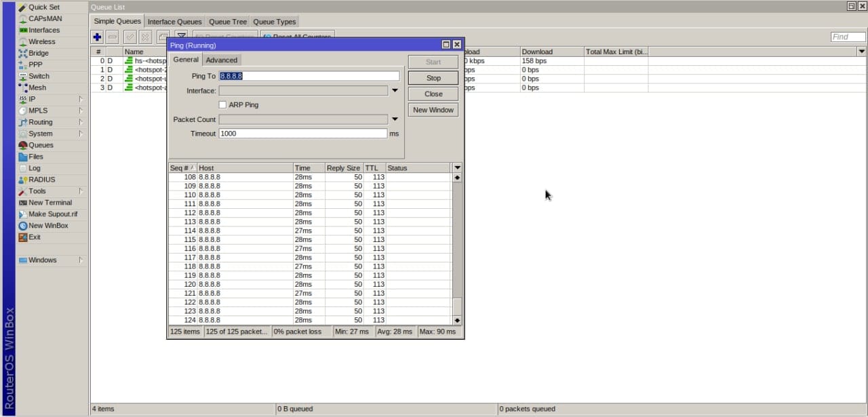Click the Stop button in Ping

[x=433, y=78]
